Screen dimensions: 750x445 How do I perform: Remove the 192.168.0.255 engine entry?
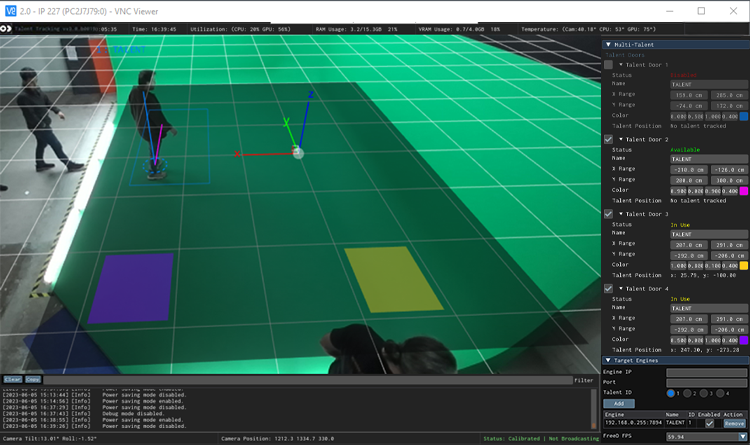pyautogui.click(x=734, y=423)
